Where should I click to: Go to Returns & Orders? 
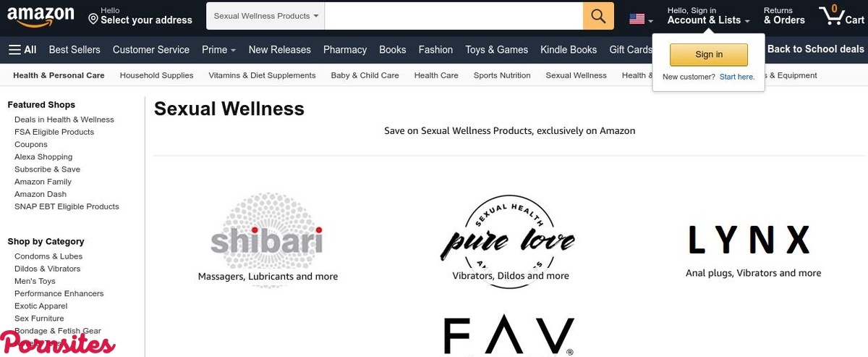[x=784, y=16]
